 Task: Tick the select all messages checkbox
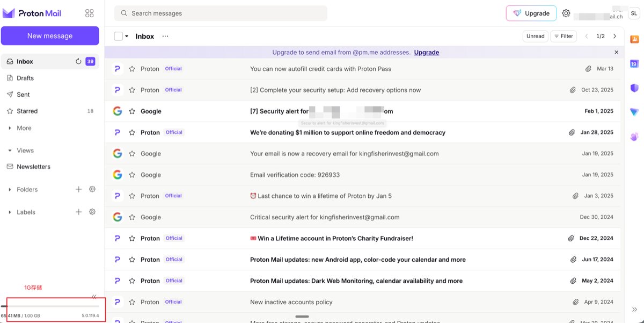(x=119, y=36)
